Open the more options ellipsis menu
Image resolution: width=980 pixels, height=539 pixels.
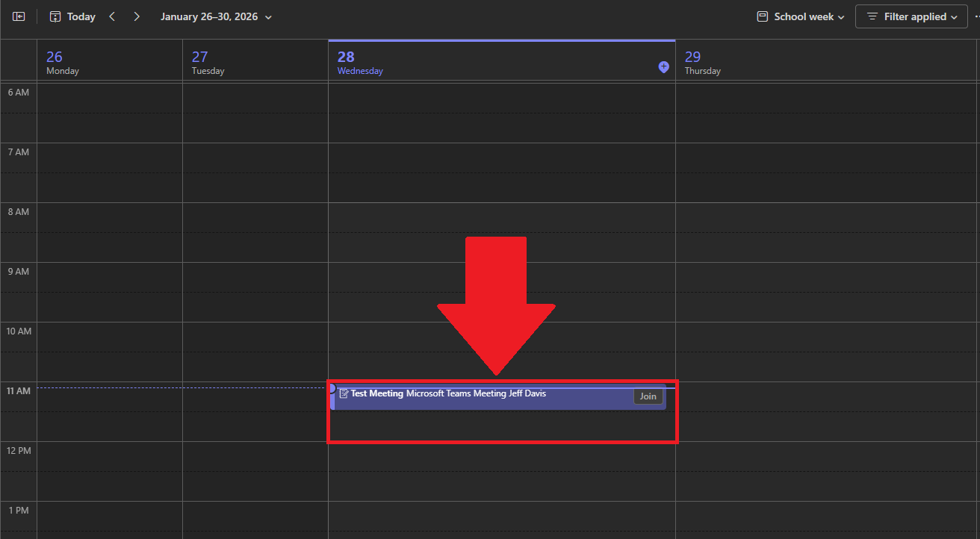[x=976, y=16]
